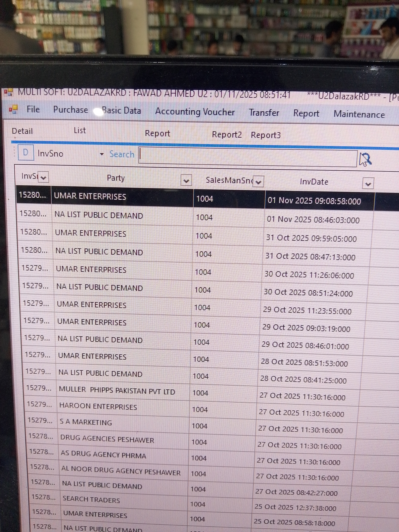The height and width of the screenshot is (532, 399).
Task: Click the MDI app icon beside File
Action: click(13, 109)
